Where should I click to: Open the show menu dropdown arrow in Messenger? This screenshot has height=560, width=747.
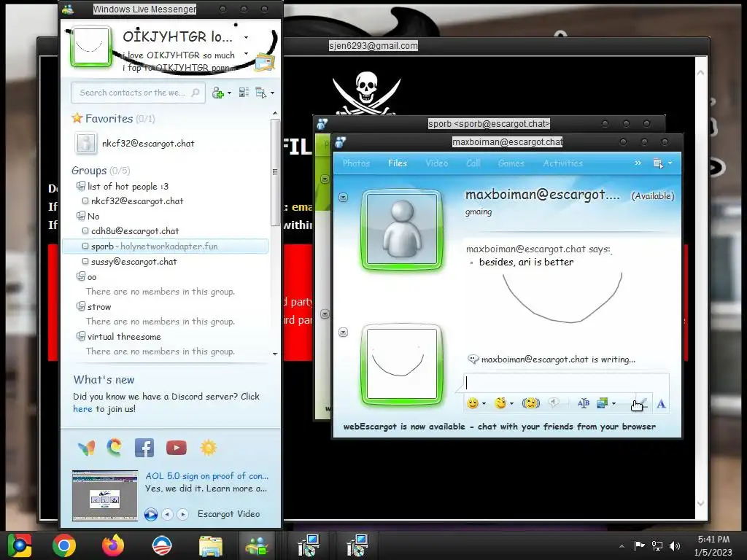click(x=272, y=93)
